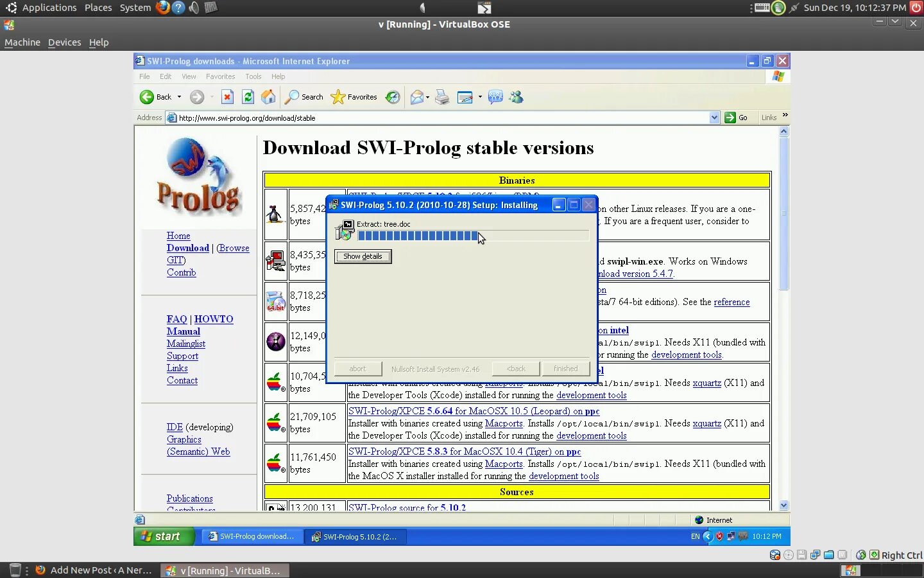This screenshot has width=924, height=578.
Task: Open the IE Tools menu
Action: 253,76
